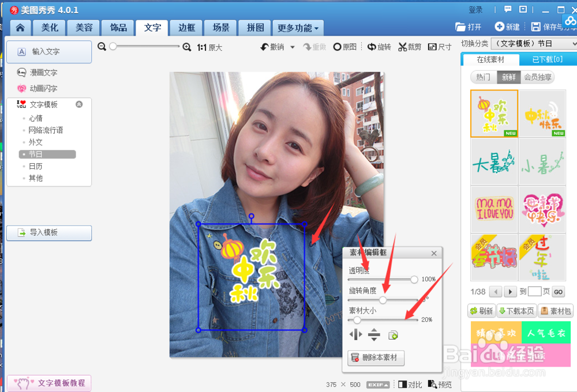Image resolution: width=577 pixels, height=392 pixels.
Task: Click the zoom in magnifier icon
Action: [187, 47]
